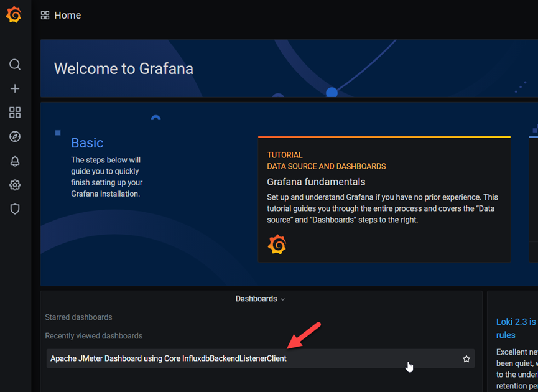Open the Explore compass icon
Viewport: 538px width, 392px height.
(15, 137)
